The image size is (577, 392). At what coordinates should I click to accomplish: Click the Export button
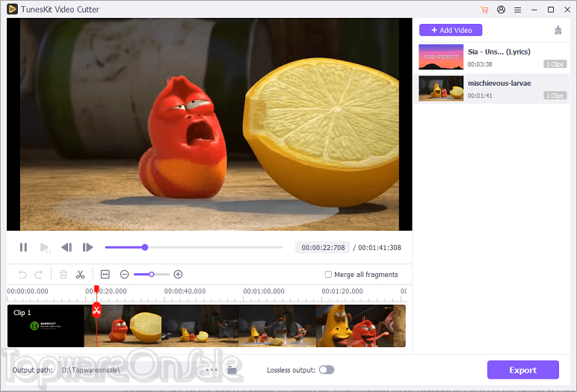tap(523, 370)
